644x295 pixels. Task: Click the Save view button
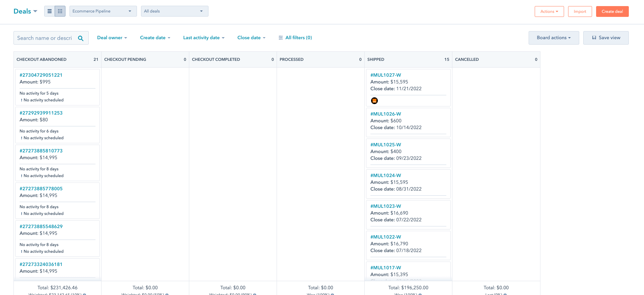(606, 38)
